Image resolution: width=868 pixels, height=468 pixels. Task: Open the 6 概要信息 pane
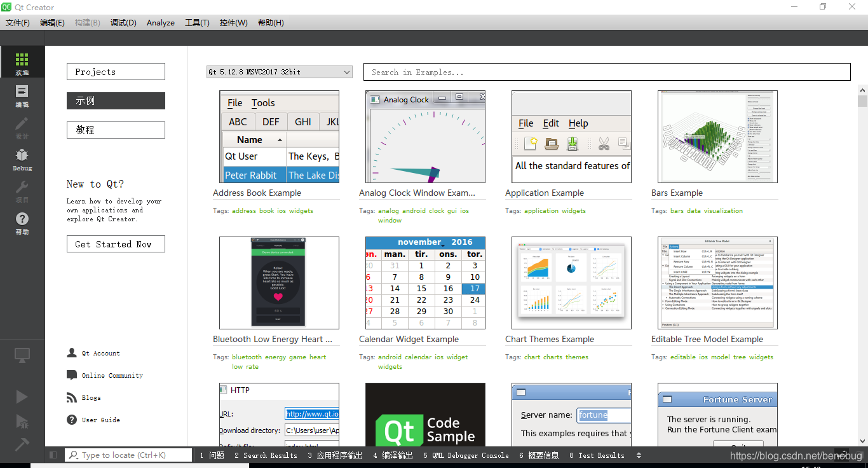(539, 455)
